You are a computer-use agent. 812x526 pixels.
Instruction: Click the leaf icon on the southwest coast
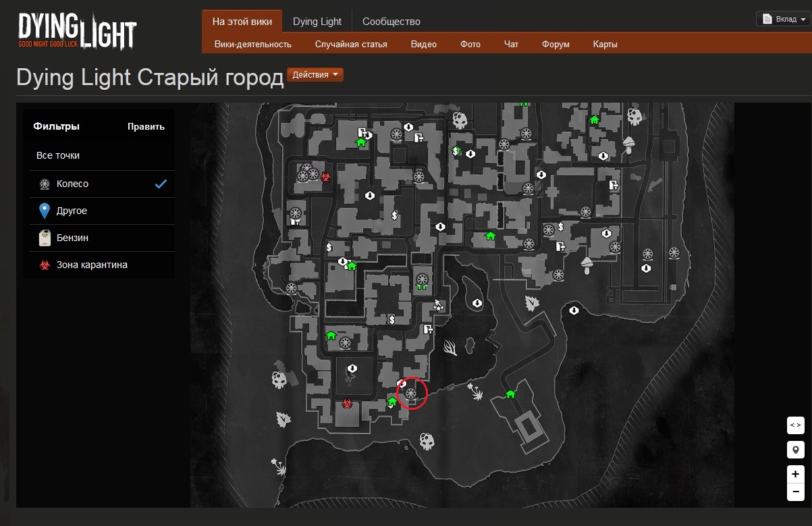coord(283,420)
